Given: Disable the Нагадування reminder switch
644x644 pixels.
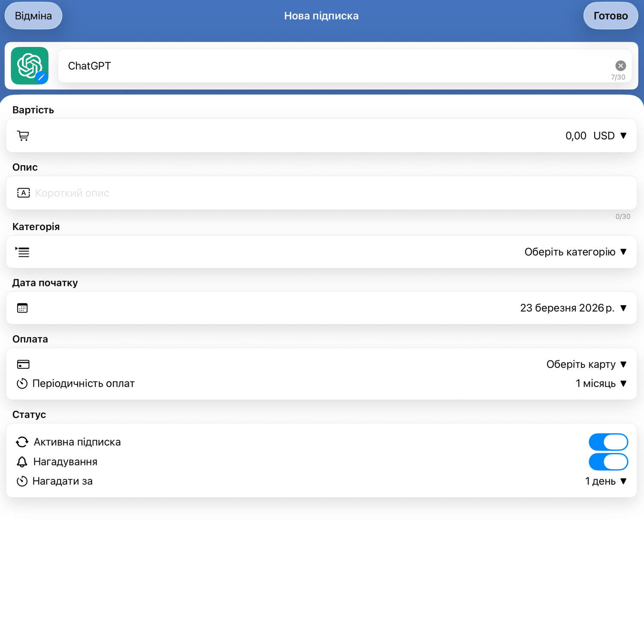Looking at the screenshot, I should coord(608,462).
